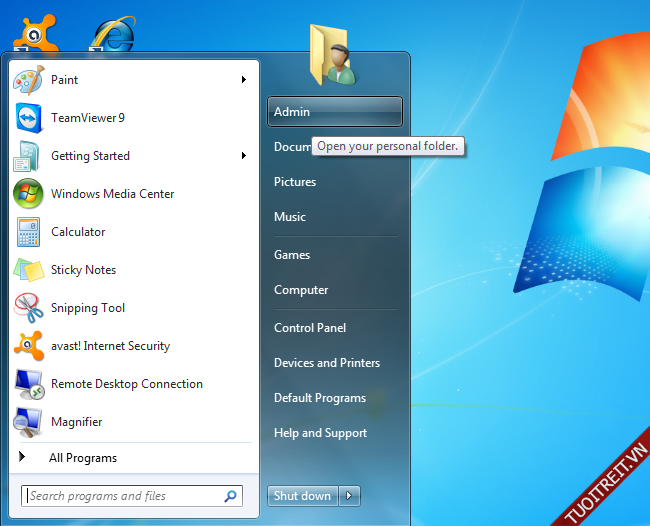Select Devices and Printers
650x526 pixels.
click(327, 363)
